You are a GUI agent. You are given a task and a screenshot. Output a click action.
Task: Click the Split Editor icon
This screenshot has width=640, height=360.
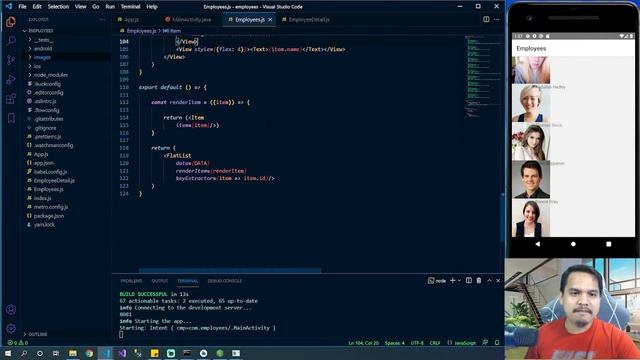tap(486, 19)
